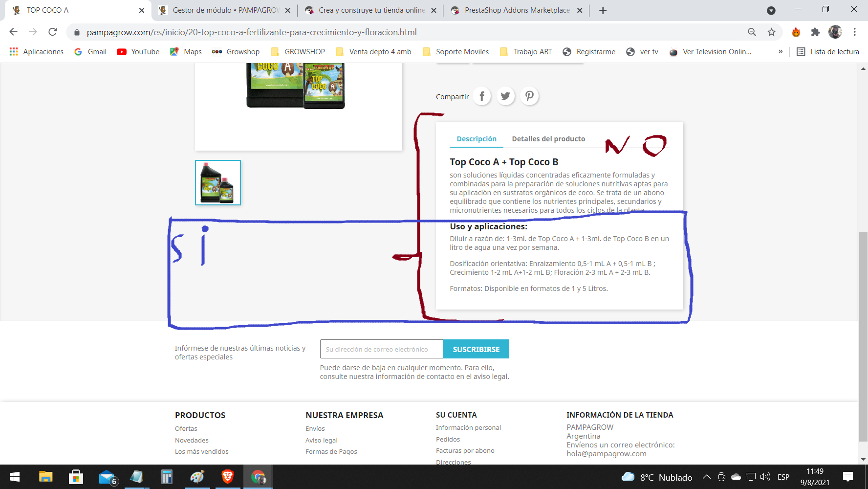868x489 pixels.
Task: Share product on Pinterest
Action: click(x=529, y=96)
